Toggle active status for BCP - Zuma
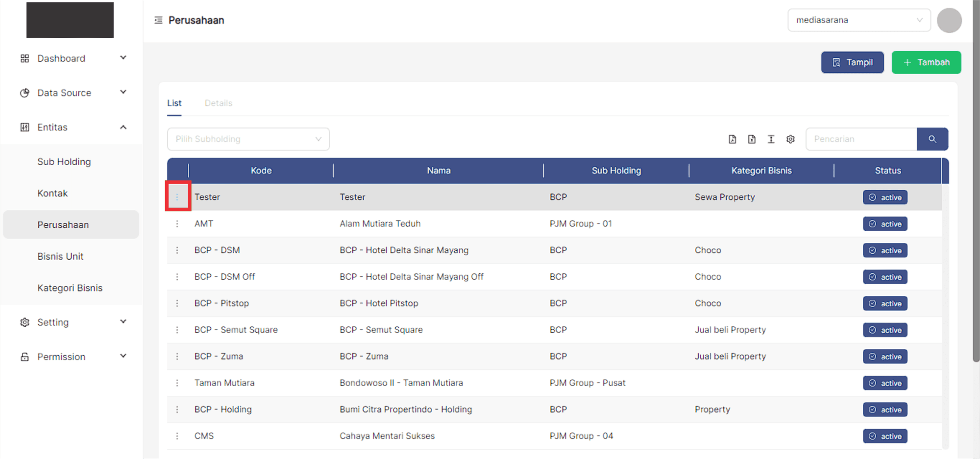 [x=885, y=357]
